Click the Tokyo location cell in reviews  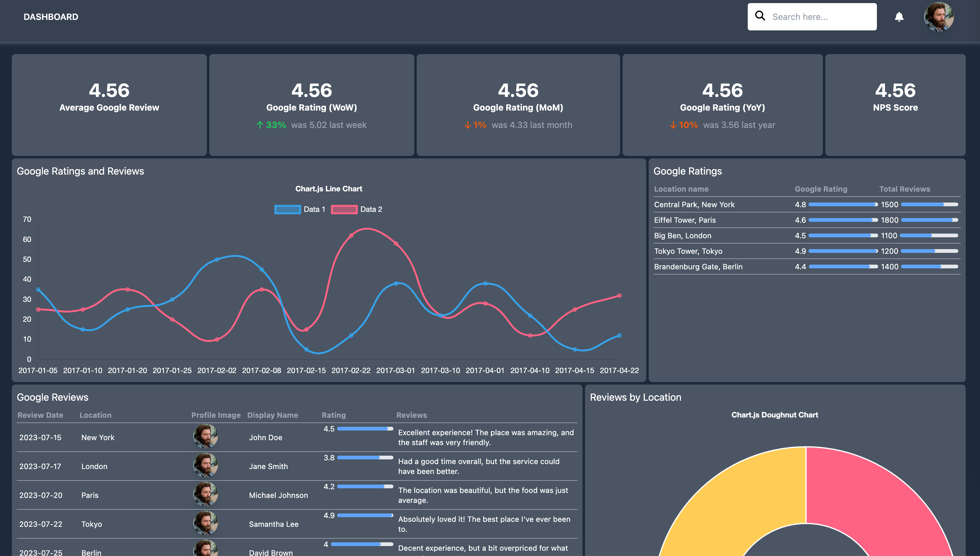(x=92, y=524)
